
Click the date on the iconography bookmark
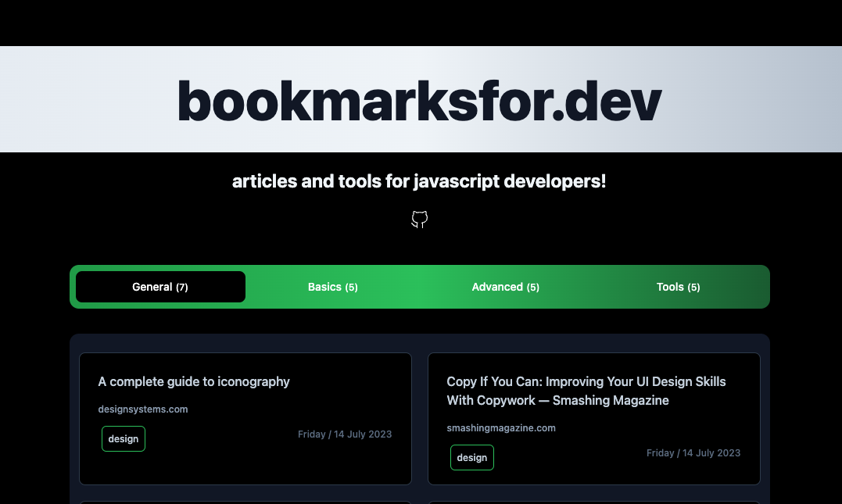(345, 434)
